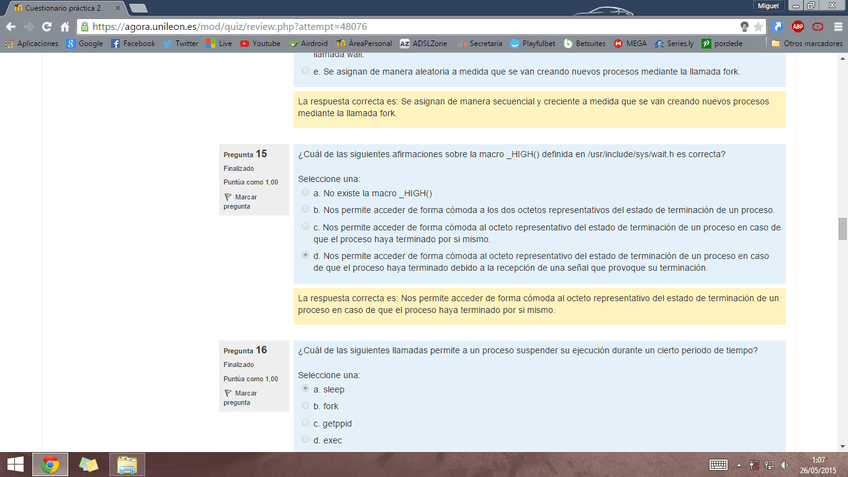
Task: Open the touch keyboard tray icon
Action: 718,465
